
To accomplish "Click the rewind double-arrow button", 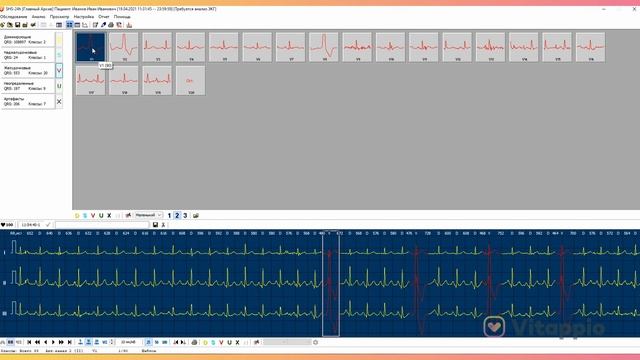I will click(37, 342).
